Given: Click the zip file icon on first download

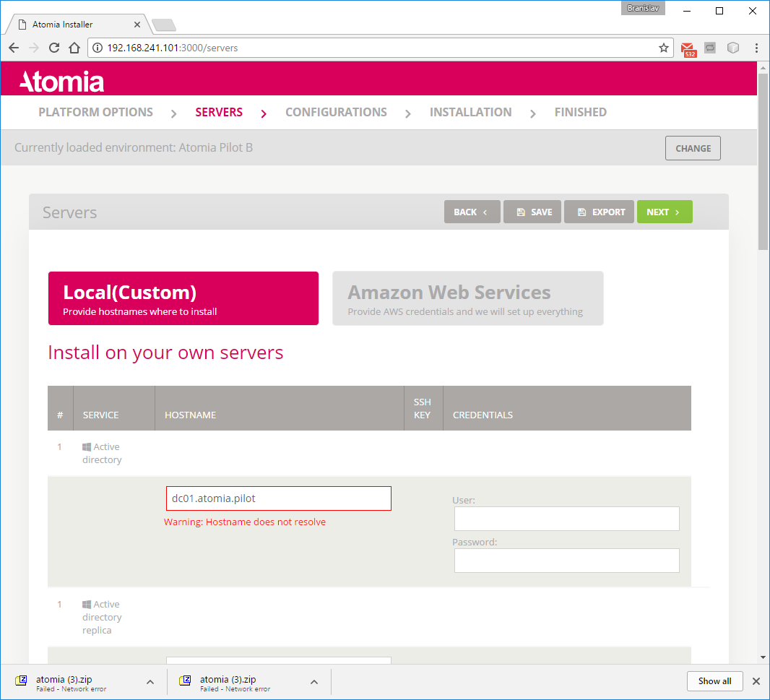Looking at the screenshot, I should (20, 680).
